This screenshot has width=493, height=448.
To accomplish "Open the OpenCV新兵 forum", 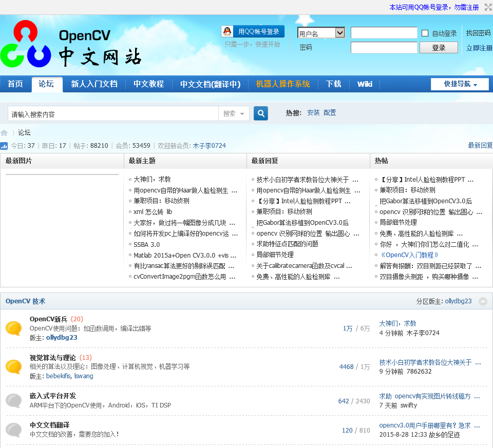I will (x=48, y=319).
